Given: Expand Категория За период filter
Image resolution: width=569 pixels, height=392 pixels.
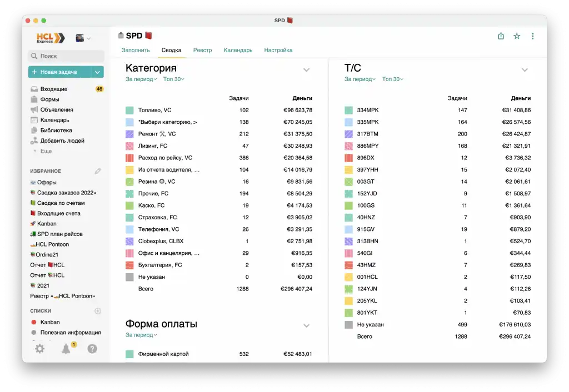Looking at the screenshot, I should click(141, 79).
